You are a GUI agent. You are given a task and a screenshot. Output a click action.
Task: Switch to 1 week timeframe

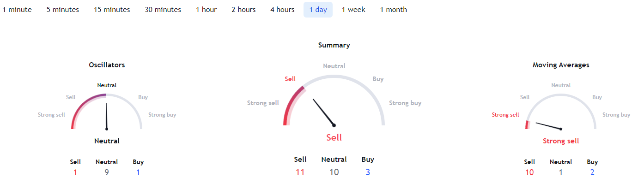(x=353, y=10)
